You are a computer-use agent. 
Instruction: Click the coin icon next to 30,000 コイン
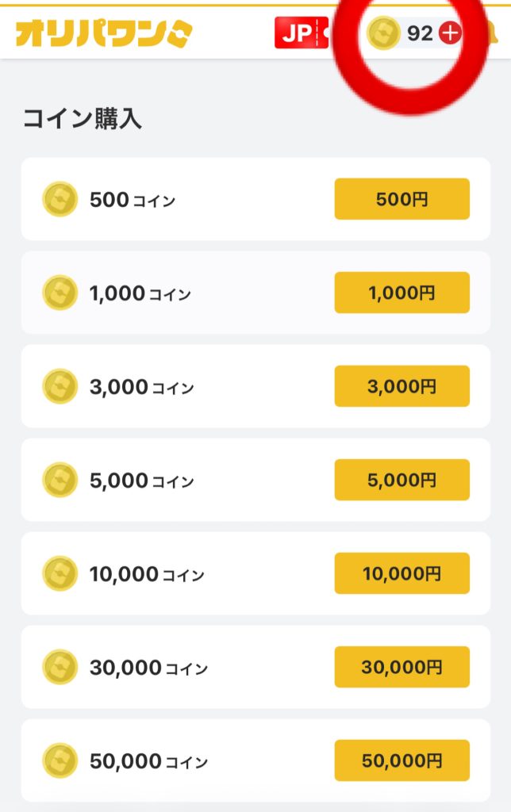60,667
